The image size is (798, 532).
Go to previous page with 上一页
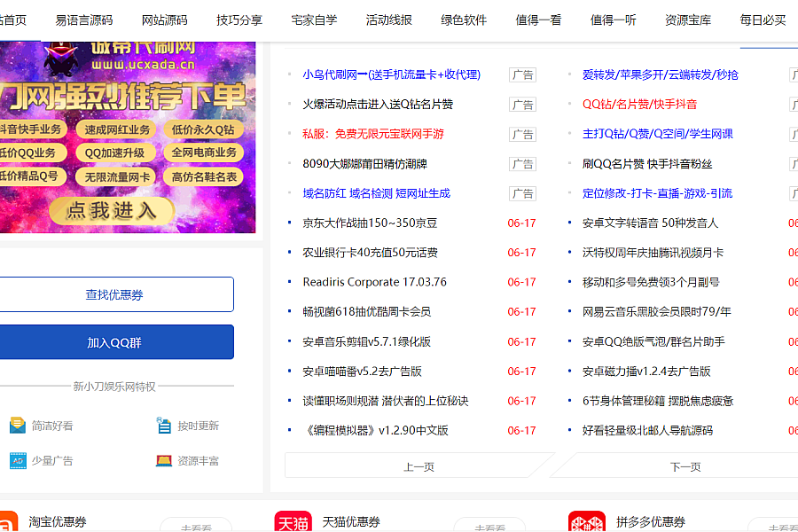pyautogui.click(x=419, y=466)
